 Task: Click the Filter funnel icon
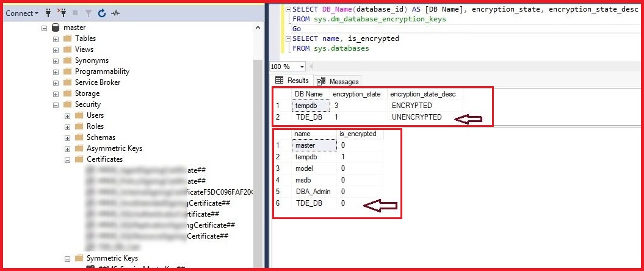(x=88, y=13)
